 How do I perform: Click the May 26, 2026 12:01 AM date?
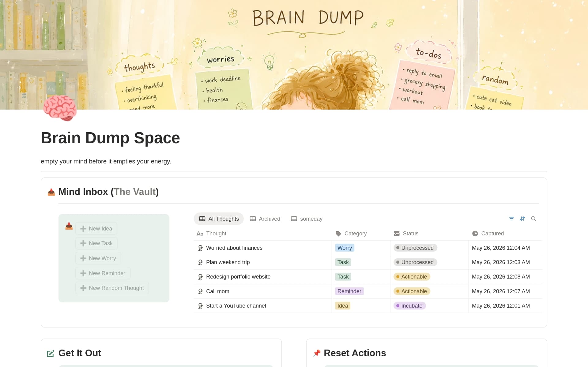tap(501, 306)
